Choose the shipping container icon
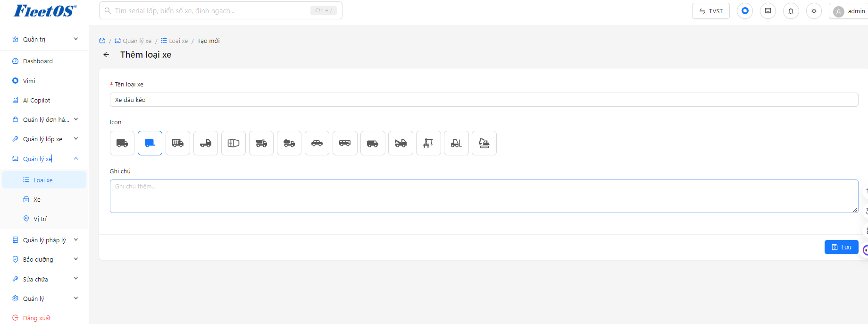Image resolution: width=868 pixels, height=324 pixels. click(234, 143)
